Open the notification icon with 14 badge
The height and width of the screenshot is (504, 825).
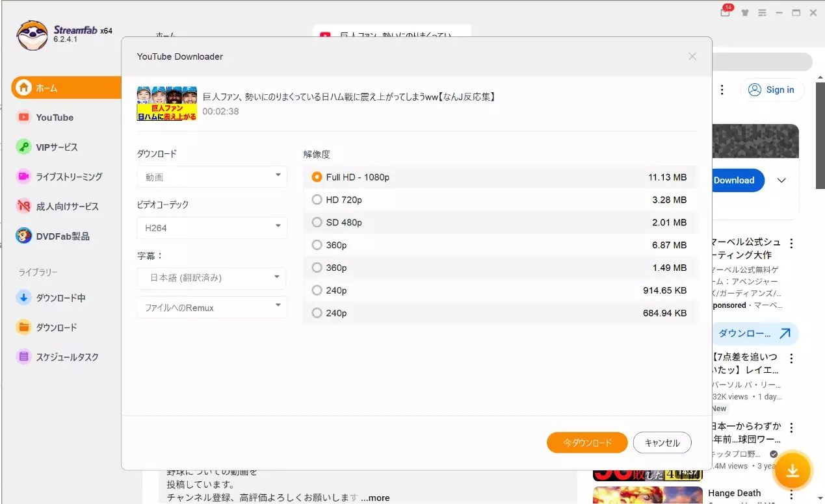726,12
